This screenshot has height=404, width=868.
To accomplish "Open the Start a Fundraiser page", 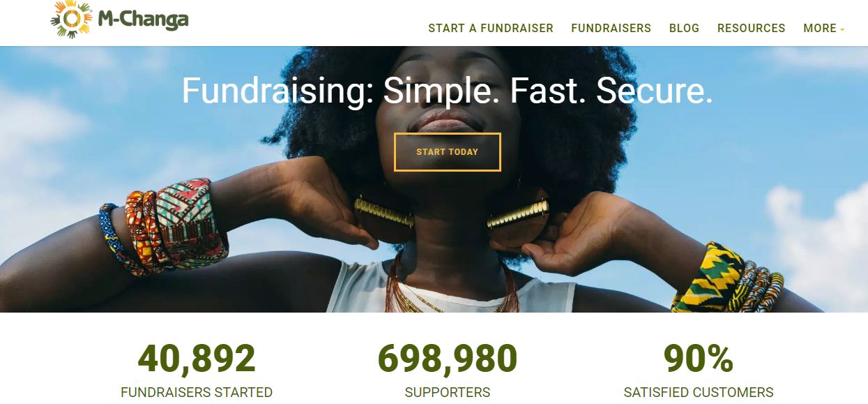I will (x=491, y=29).
